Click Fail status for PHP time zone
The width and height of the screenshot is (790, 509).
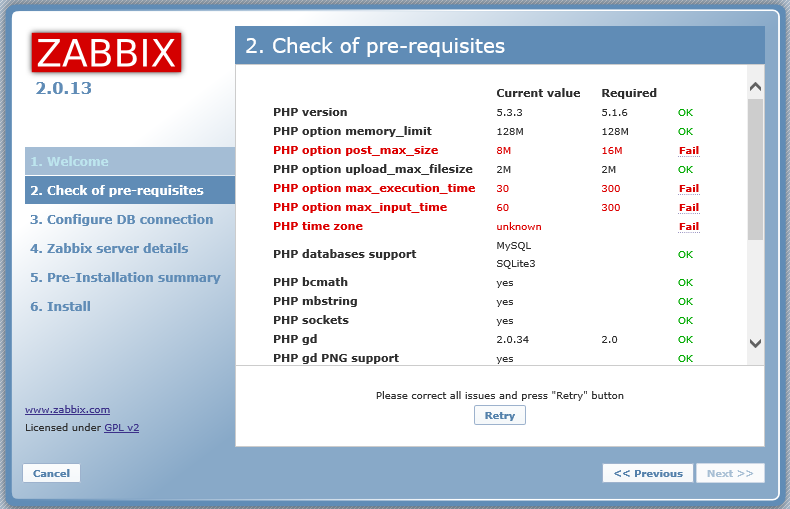(688, 226)
